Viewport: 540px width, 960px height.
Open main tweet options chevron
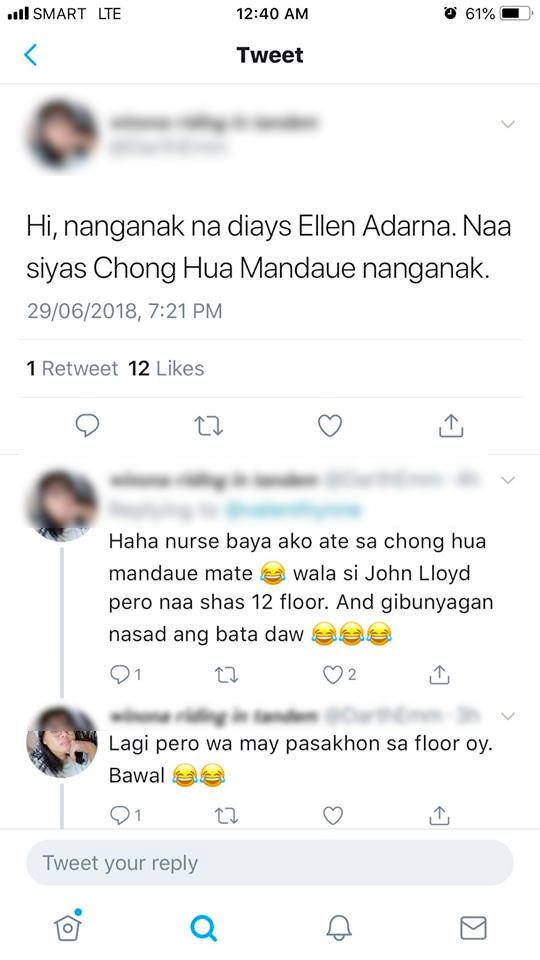click(508, 124)
